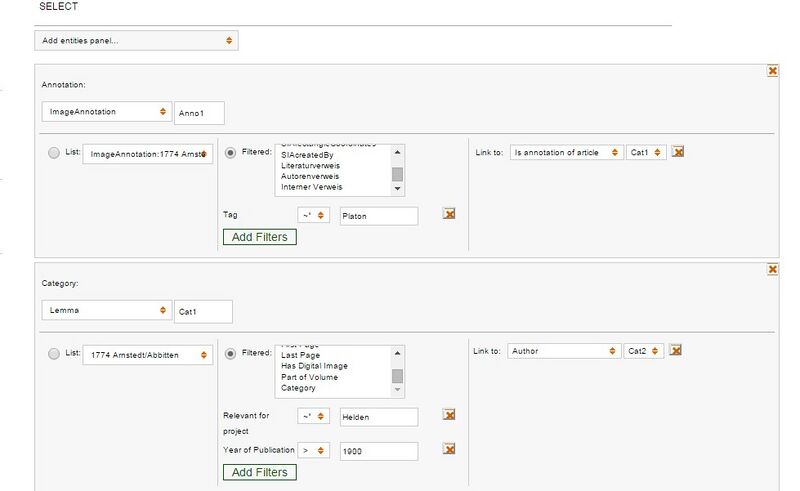Open the Add entities panel dropdown
Viewport: 800px width, 491px height.
pos(136,41)
